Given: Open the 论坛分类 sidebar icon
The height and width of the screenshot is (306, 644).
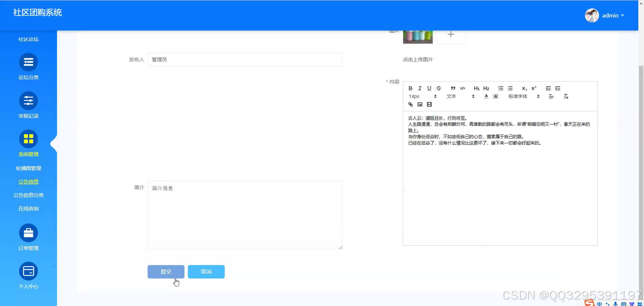Looking at the screenshot, I should click(x=29, y=62).
